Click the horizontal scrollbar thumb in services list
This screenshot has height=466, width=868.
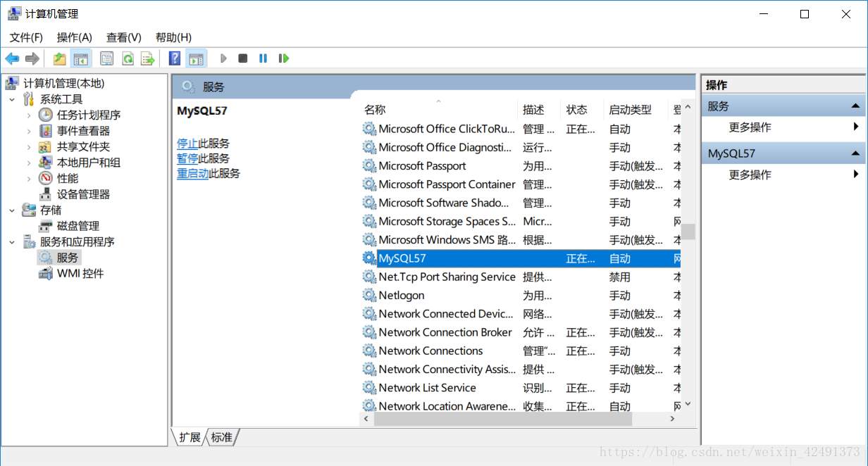pyautogui.click(x=503, y=419)
